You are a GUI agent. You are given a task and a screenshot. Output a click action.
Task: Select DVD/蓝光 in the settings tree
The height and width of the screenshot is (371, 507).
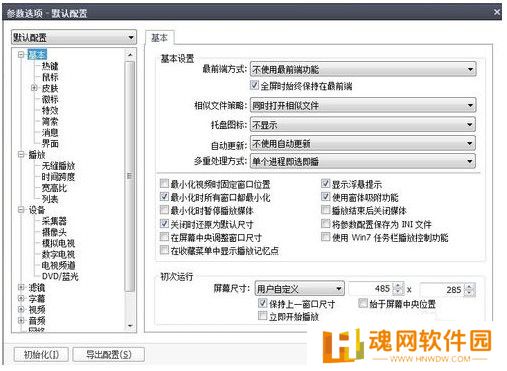click(60, 276)
